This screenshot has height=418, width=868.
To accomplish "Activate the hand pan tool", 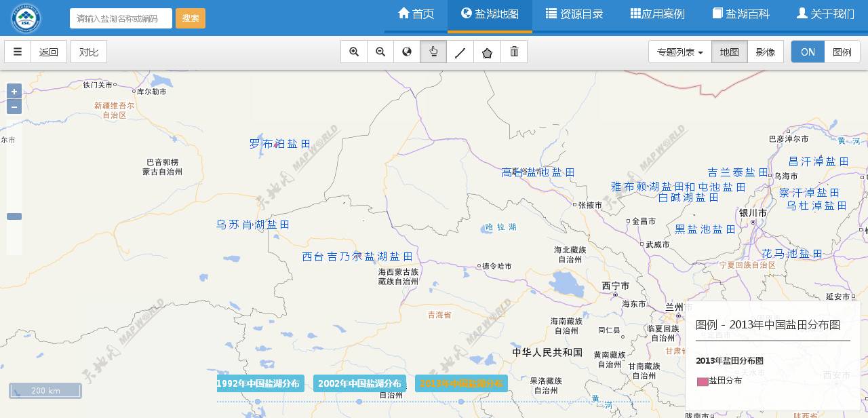I will coord(433,52).
